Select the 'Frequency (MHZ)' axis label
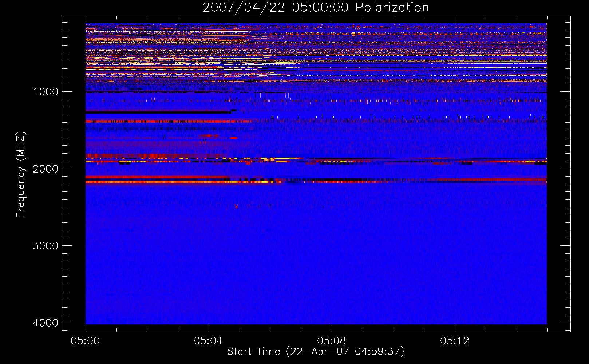 click(21, 175)
